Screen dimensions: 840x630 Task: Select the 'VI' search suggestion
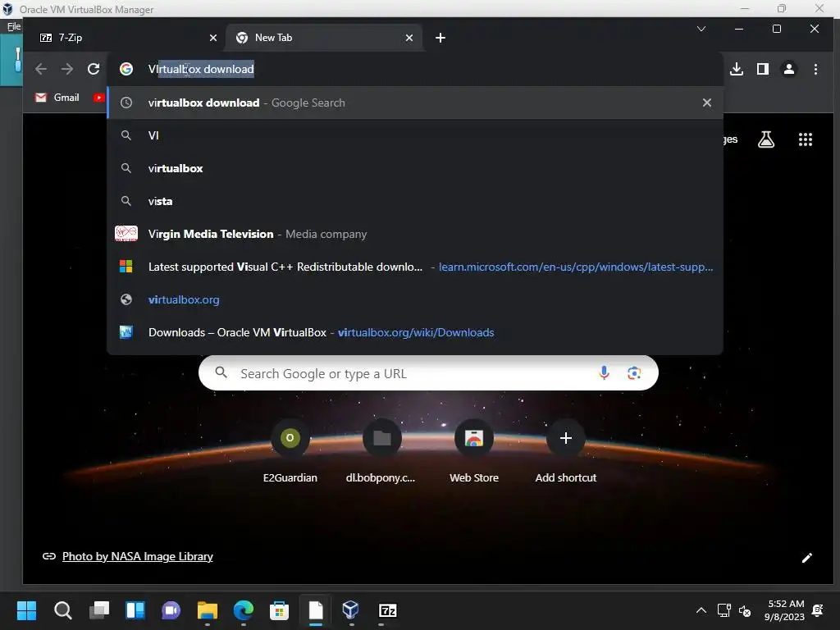[415, 135]
